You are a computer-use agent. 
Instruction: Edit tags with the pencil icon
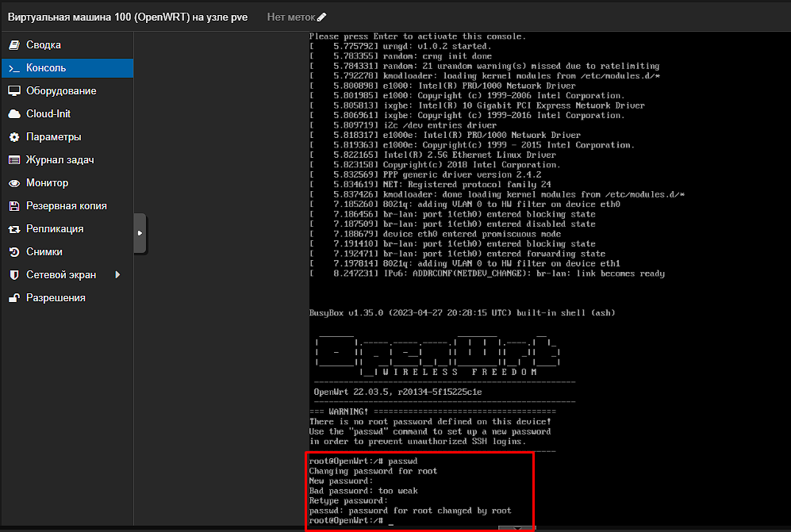[x=321, y=17]
